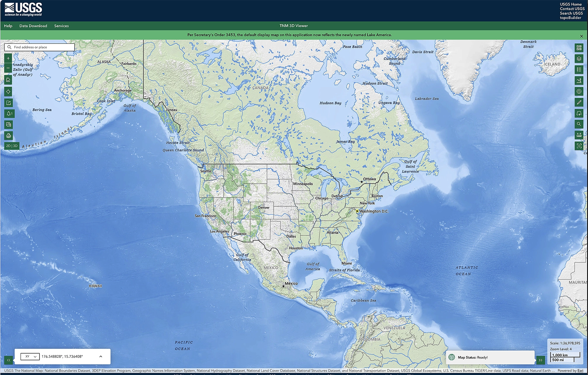Click the Gulf of America label
Viewport: 588px width, 375px height.
(313, 266)
